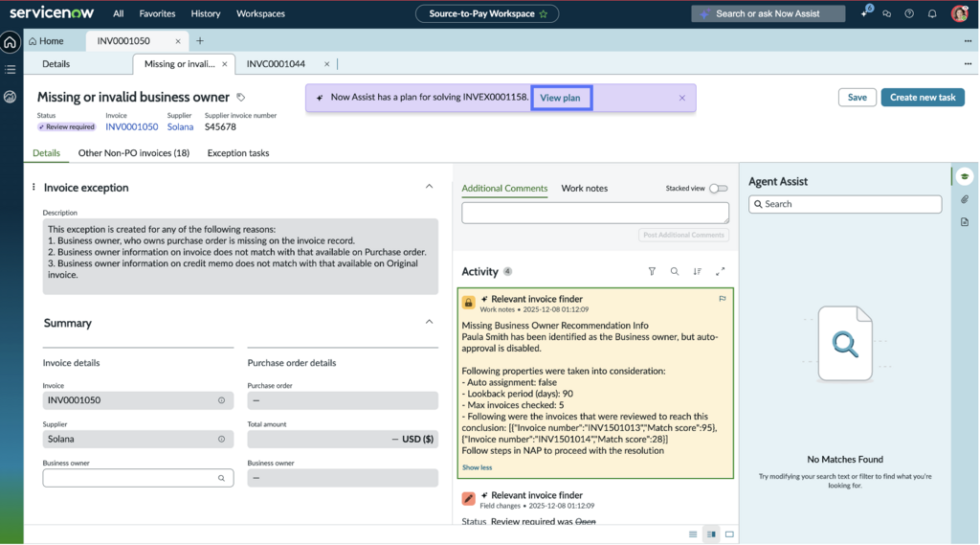980x545 pixels.
Task: Open the Business owner lookup search icon
Action: click(221, 478)
